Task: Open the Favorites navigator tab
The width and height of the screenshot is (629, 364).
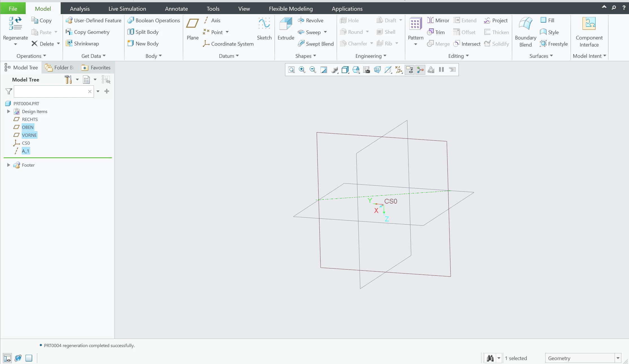Action: pos(96,68)
